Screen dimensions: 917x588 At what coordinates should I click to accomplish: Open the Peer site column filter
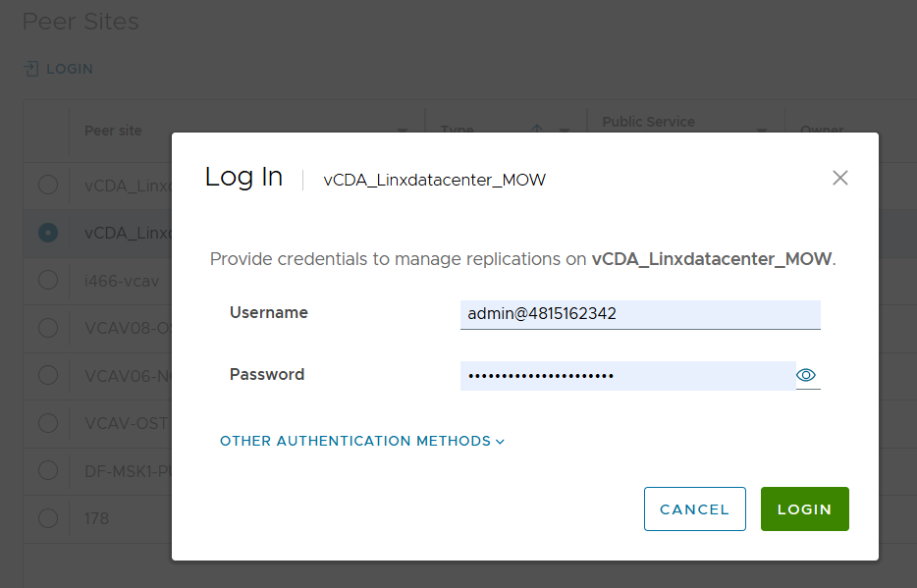click(x=403, y=131)
